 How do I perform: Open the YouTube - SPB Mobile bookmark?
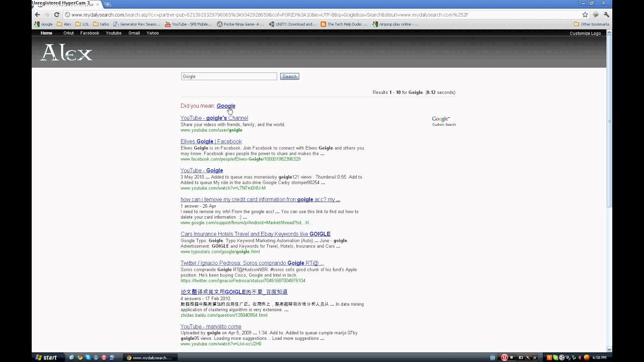point(188,24)
